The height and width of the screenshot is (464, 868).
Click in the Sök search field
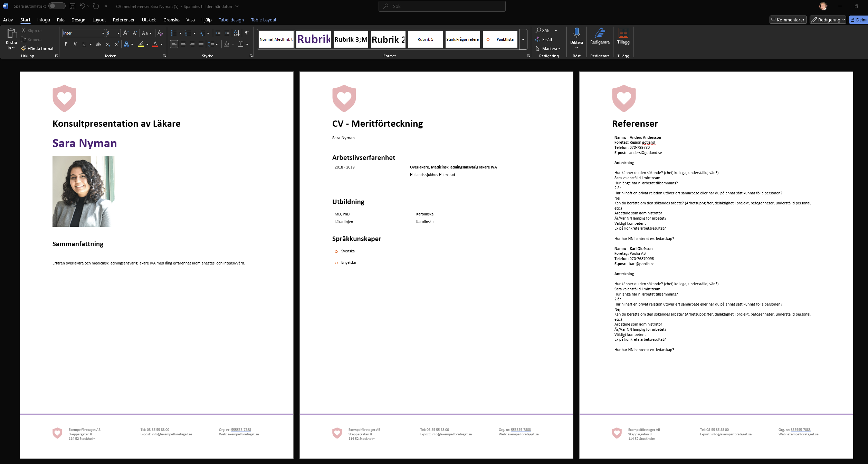coord(442,6)
